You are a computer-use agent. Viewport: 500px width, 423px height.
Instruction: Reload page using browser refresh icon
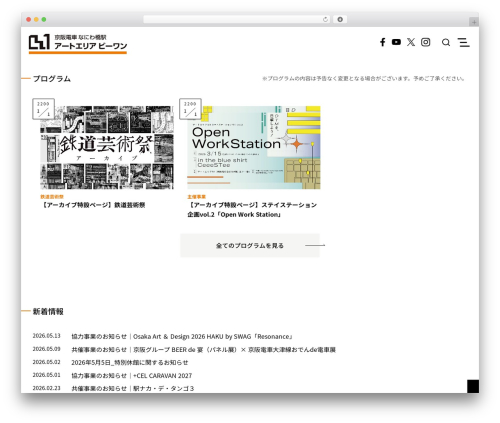(325, 19)
